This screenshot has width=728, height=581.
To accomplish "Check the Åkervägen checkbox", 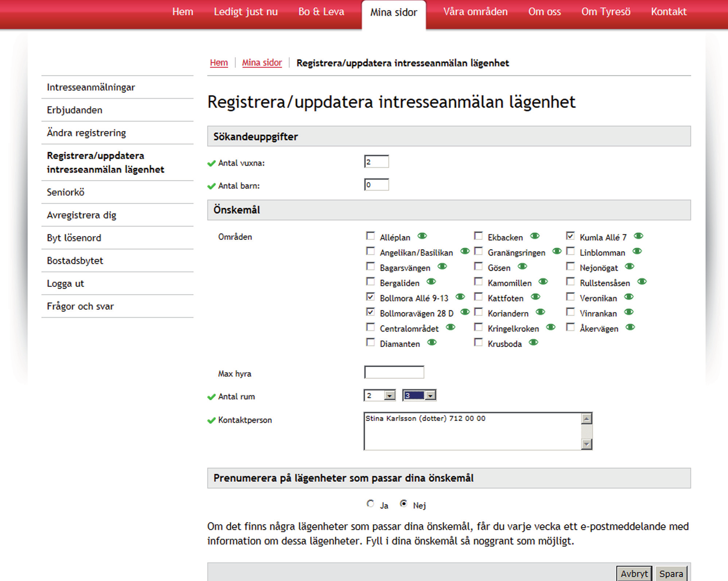I will coord(571,327).
